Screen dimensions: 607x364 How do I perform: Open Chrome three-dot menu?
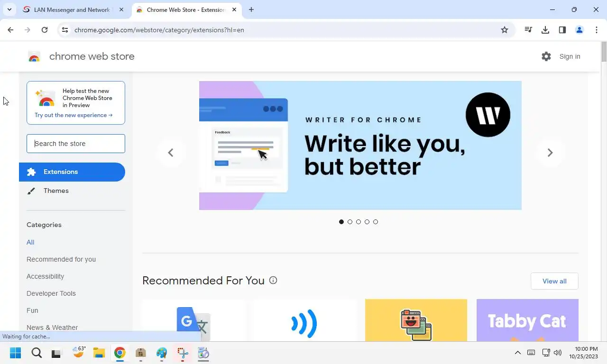[597, 30]
